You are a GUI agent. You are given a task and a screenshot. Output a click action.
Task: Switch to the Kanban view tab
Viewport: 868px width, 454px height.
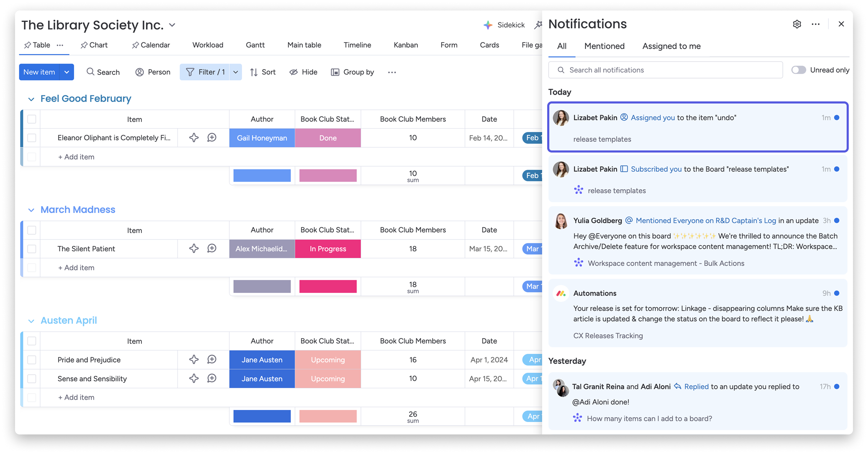point(406,45)
